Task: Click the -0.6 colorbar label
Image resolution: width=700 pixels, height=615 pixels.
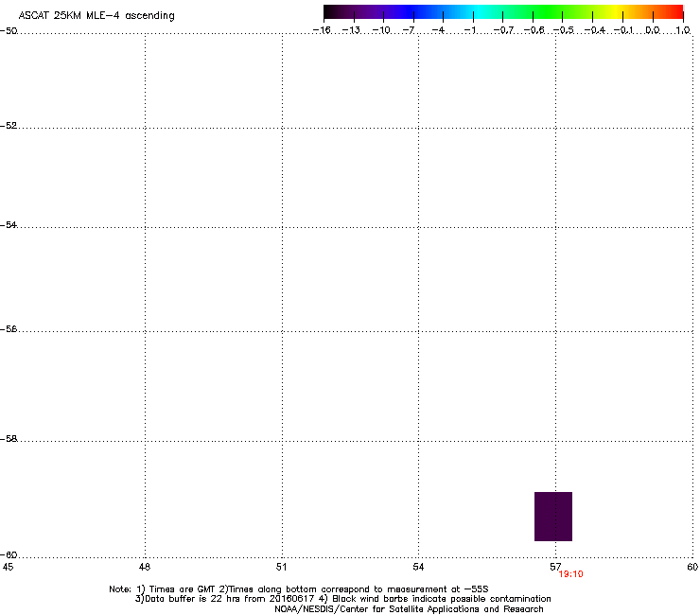Action: [534, 30]
